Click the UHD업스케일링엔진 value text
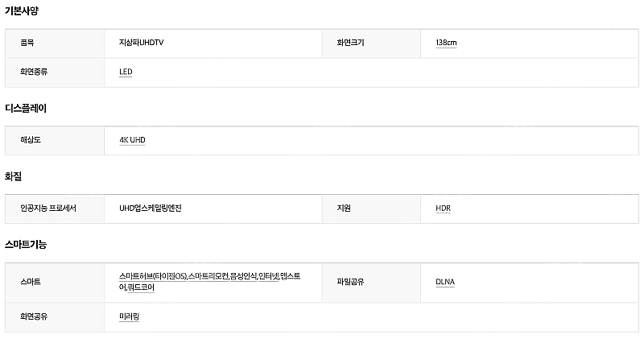The width and height of the screenshot is (644, 339). tap(151, 209)
